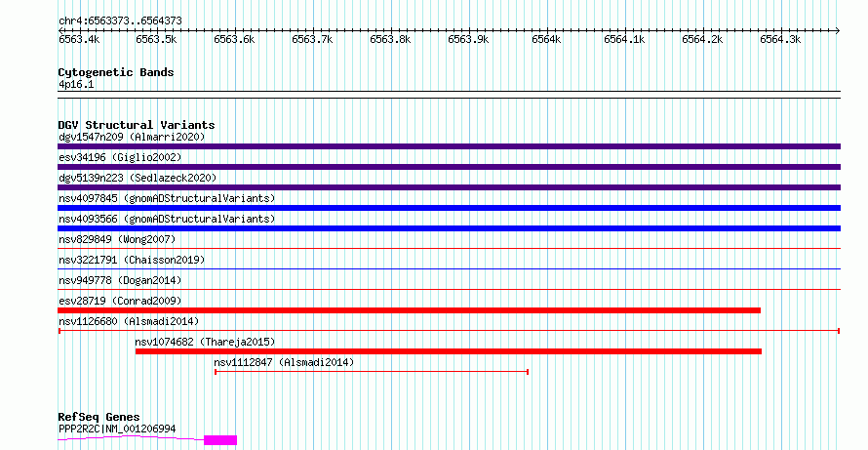
Task: Click the 6563.4k ruler position
Action: click(x=79, y=39)
